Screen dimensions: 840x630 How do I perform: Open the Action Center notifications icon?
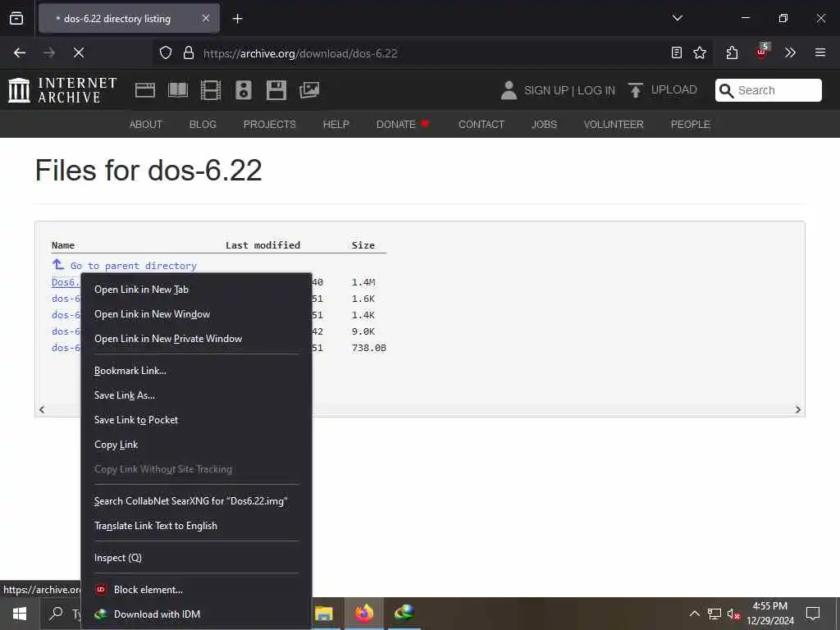(x=813, y=614)
